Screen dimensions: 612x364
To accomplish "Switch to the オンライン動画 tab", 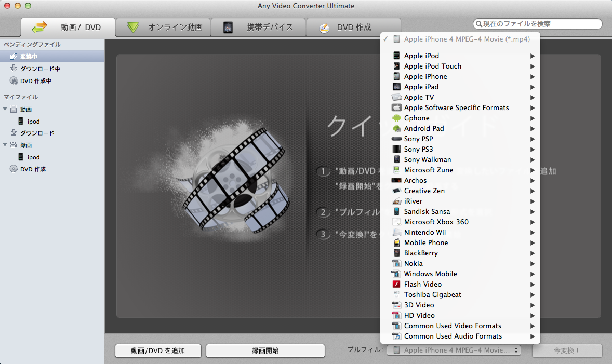I will click(163, 27).
